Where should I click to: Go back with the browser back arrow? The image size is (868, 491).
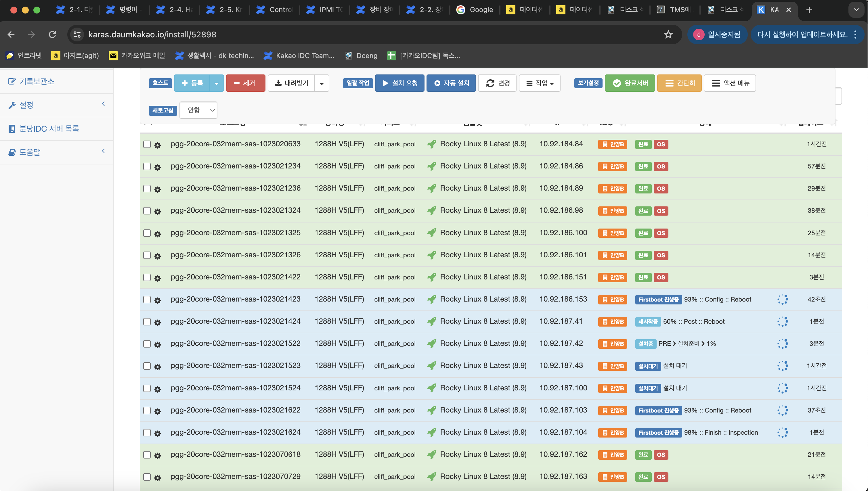(11, 34)
